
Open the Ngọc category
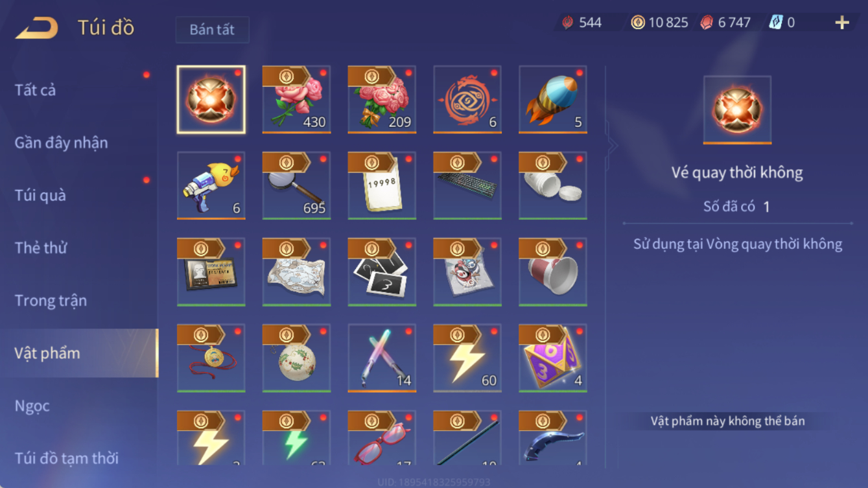point(32,406)
